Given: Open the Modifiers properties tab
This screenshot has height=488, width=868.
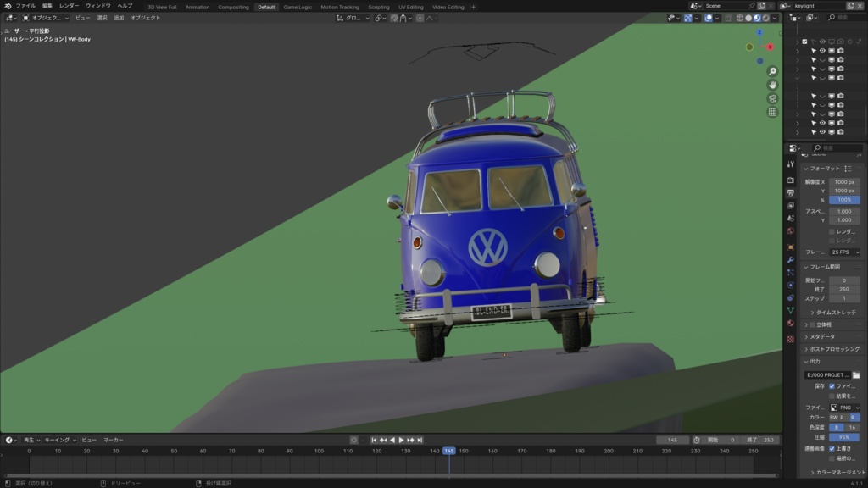Looking at the screenshot, I should (791, 260).
